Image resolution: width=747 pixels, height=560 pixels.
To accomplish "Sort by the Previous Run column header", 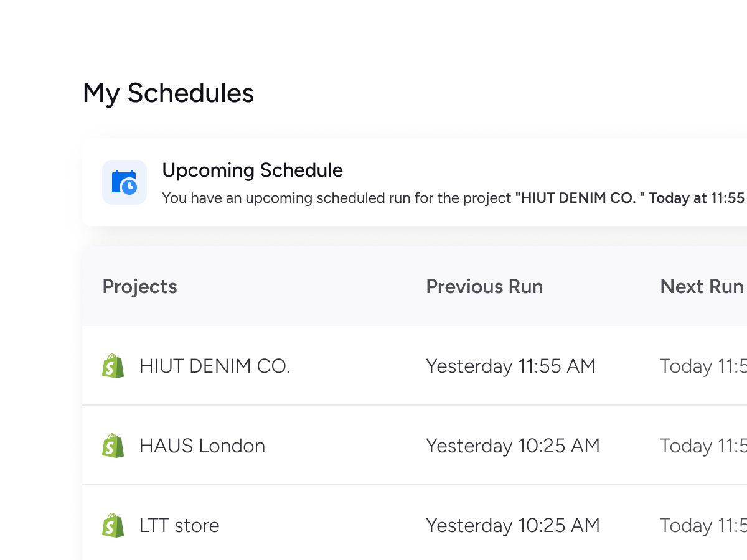I will tap(484, 287).
